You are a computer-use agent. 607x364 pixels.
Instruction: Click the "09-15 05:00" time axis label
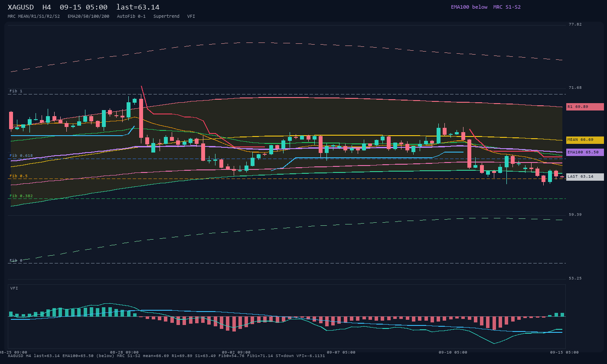[565, 352]
